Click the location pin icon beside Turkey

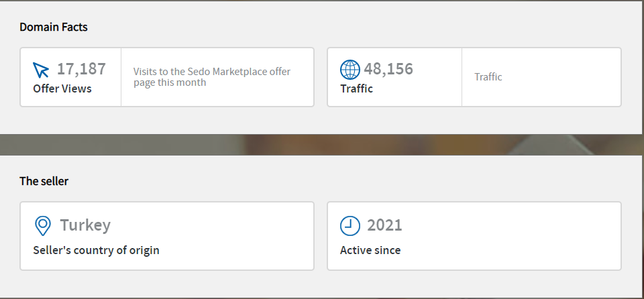pos(43,226)
